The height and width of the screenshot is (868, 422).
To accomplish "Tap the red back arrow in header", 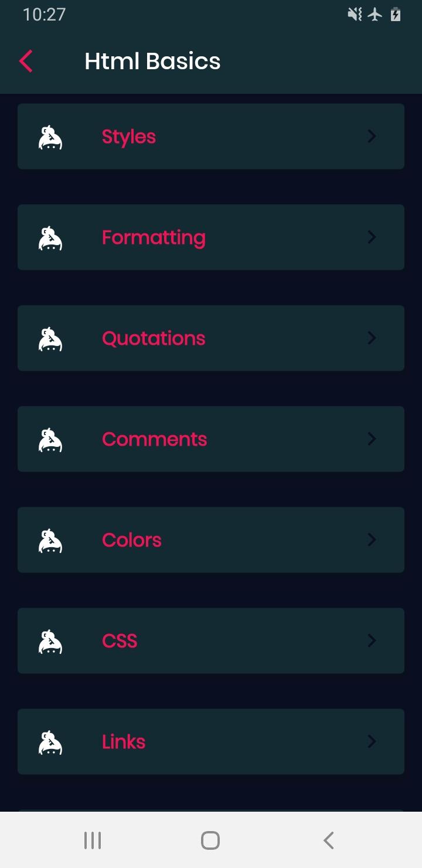I will 25,61.
